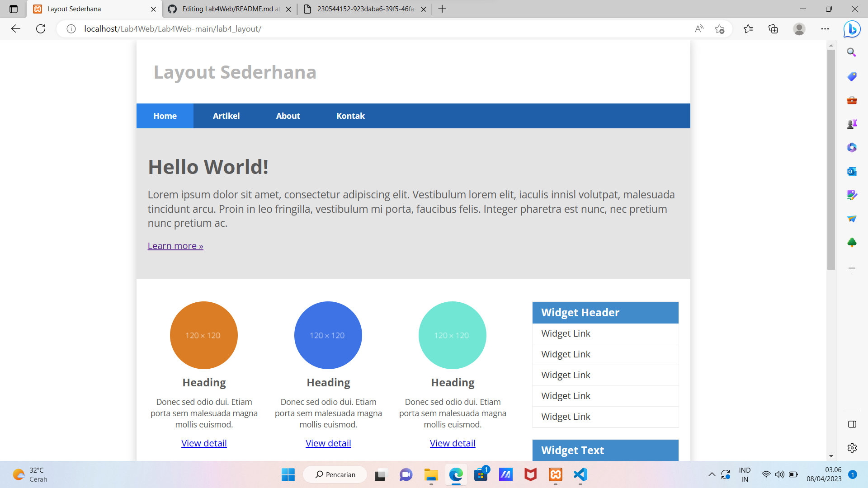This screenshot has width=868, height=488.
Task: Click View detail under the orange circle
Action: (x=203, y=443)
